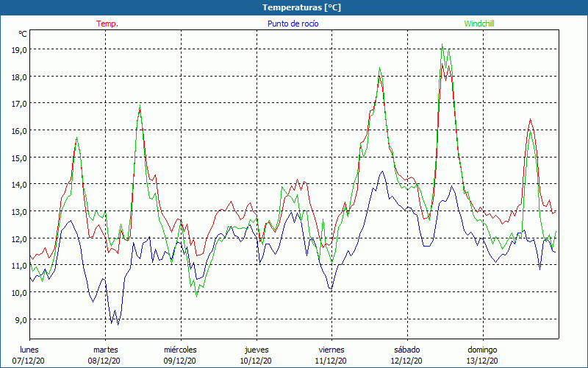This screenshot has width=588, height=368.
Task: Click the 'miércoles' day label
Action: [180, 350]
